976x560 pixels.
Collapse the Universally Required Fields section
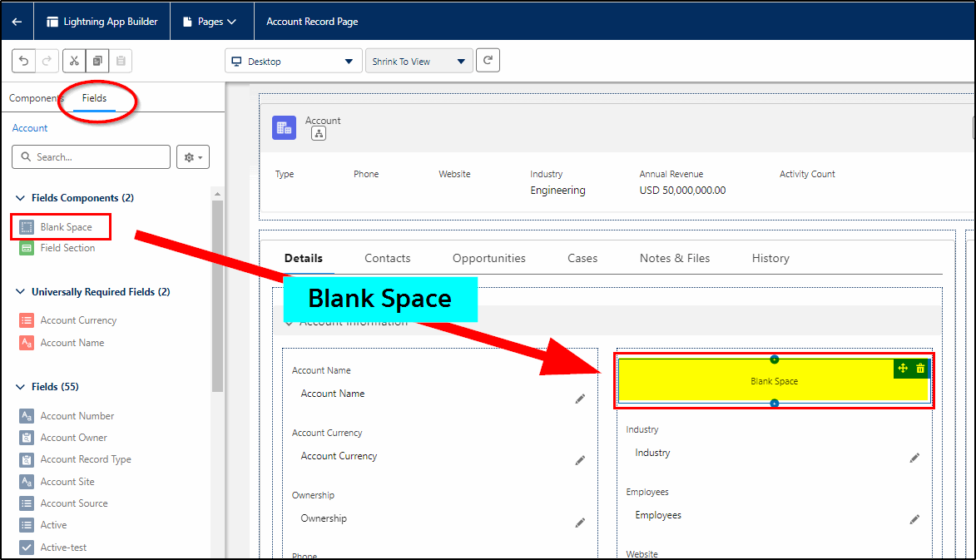21,292
